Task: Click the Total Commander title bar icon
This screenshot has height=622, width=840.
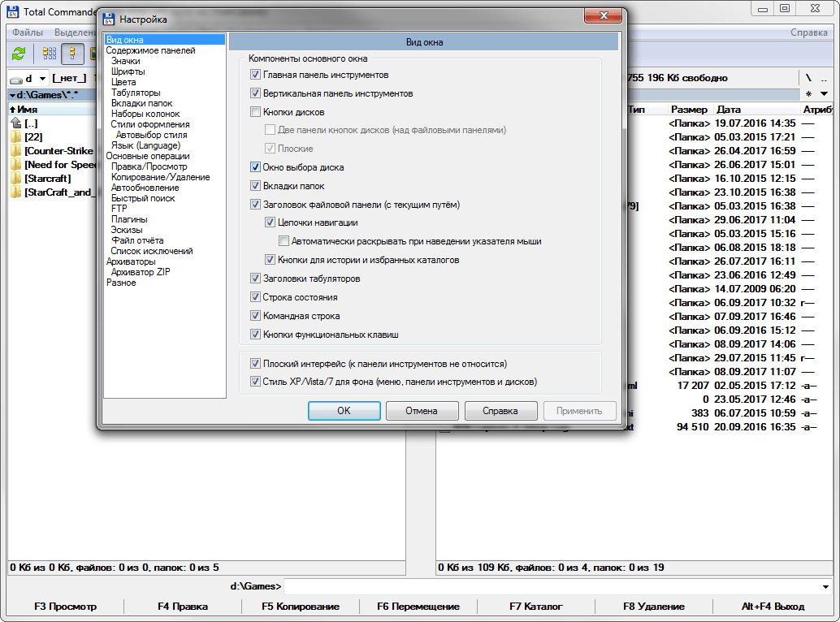Action: [12, 12]
